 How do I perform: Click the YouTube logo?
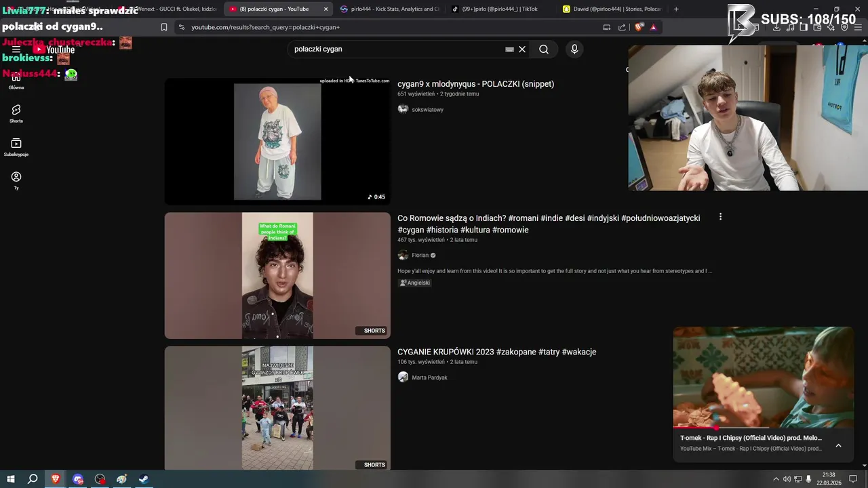[x=54, y=49]
